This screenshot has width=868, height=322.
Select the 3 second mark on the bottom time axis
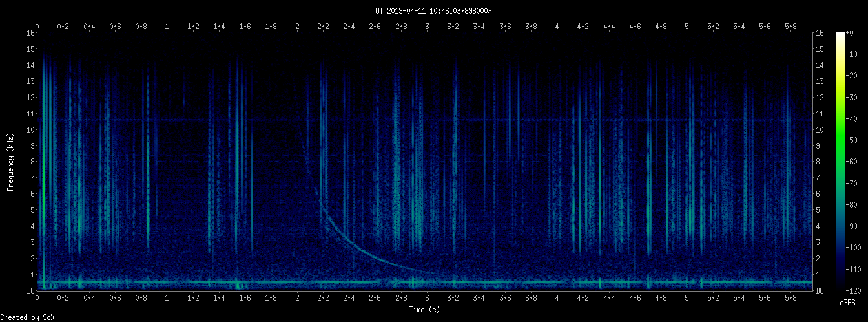(427, 297)
